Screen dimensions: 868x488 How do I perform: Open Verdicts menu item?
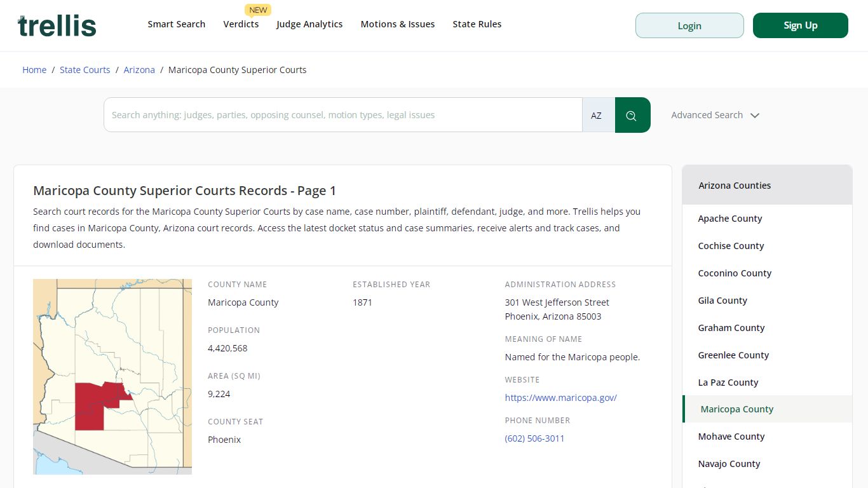(241, 24)
